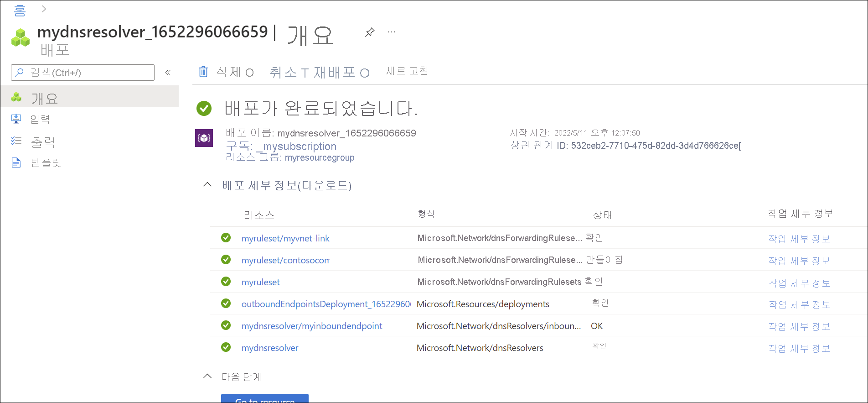
Task: Open 작업 세부 정보 for mydnsresolver/myinboundendpoint
Action: tap(799, 326)
